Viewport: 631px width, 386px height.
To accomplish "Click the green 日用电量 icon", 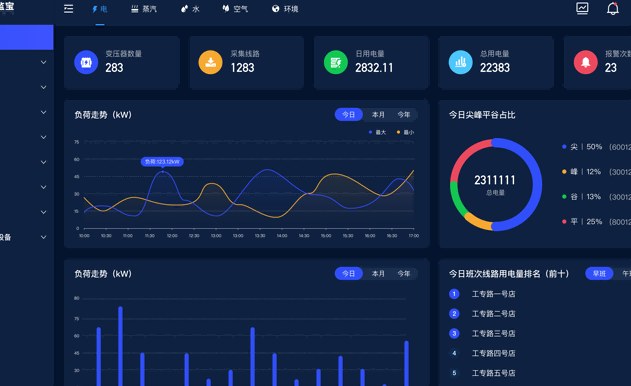I will coord(336,62).
